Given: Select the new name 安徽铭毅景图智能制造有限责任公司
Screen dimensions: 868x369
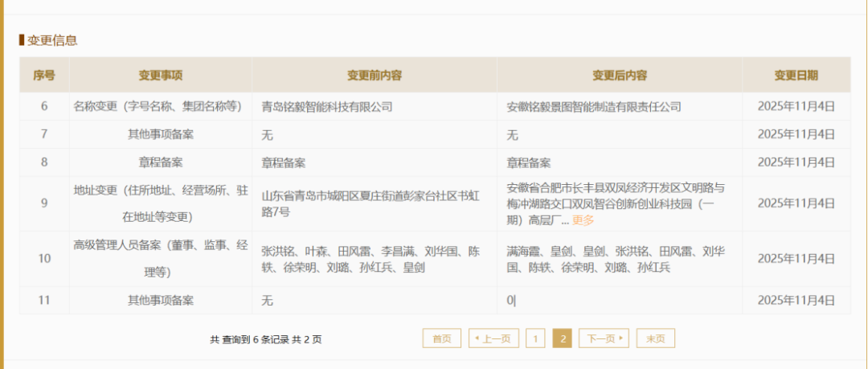Looking at the screenshot, I should (x=594, y=107).
